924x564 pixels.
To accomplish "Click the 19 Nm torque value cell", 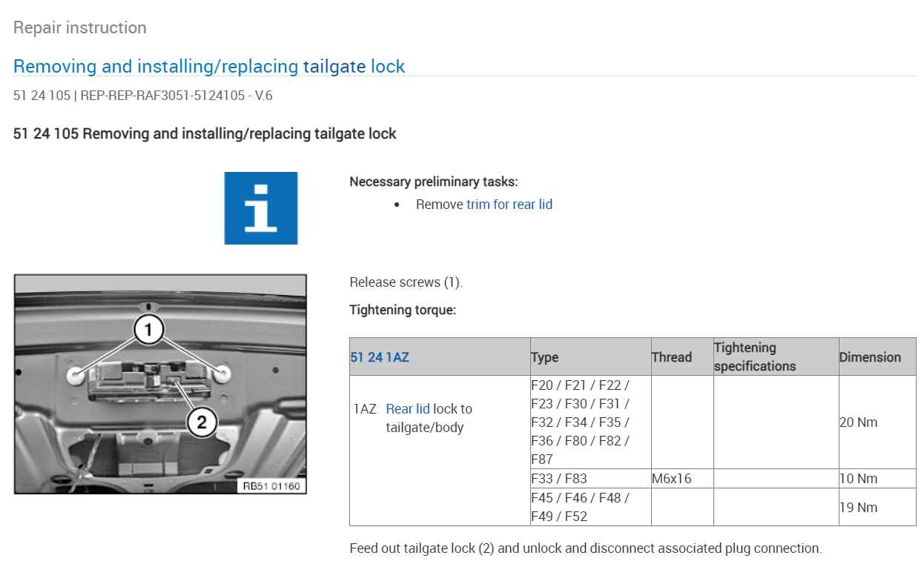I will click(x=858, y=508).
